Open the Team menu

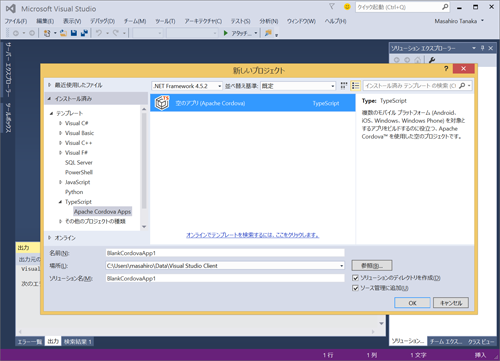click(x=135, y=21)
